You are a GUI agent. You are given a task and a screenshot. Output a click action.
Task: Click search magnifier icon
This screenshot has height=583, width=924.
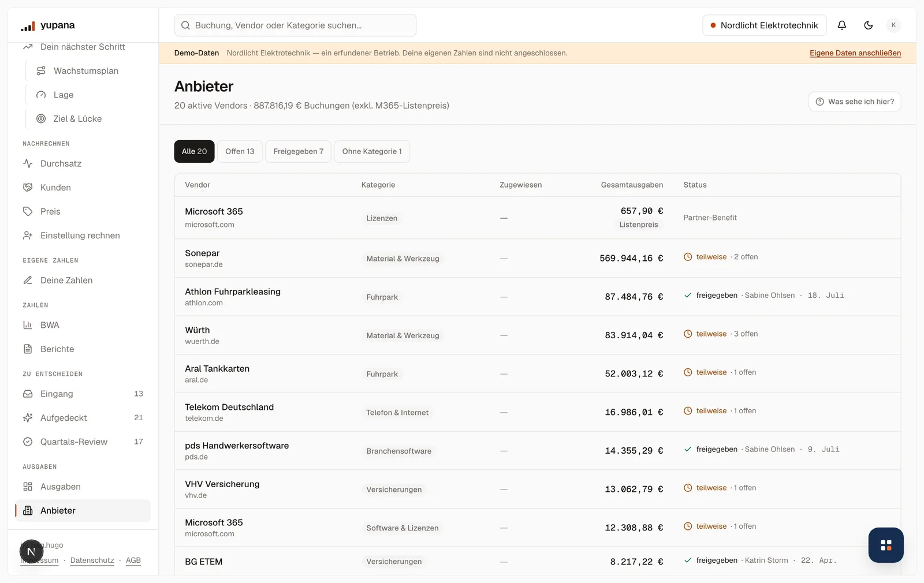click(186, 25)
